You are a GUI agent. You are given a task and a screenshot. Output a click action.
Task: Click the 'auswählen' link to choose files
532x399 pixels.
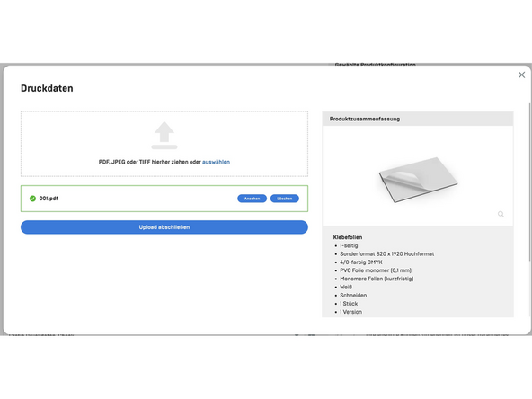pyautogui.click(x=216, y=162)
